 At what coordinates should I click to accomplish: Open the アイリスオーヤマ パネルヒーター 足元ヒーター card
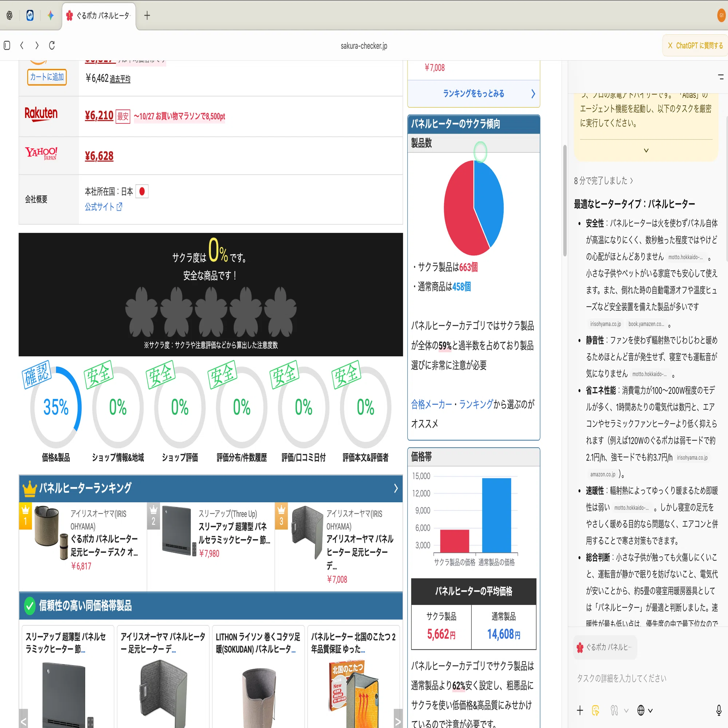pyautogui.click(x=163, y=676)
